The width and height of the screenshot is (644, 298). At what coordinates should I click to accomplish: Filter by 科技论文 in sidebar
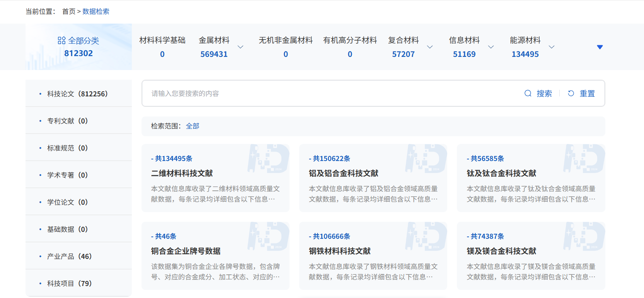click(77, 94)
